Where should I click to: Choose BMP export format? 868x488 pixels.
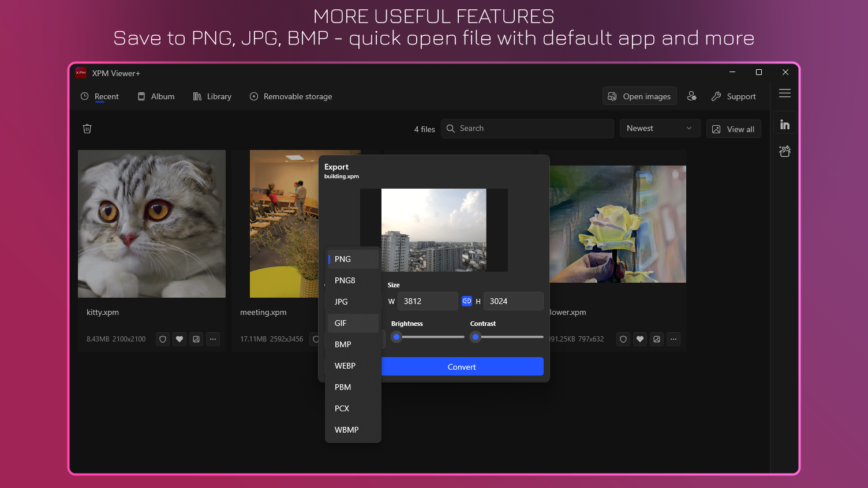coord(353,344)
